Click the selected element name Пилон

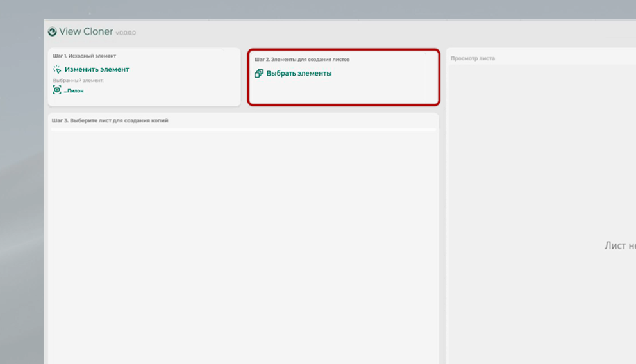(x=74, y=91)
